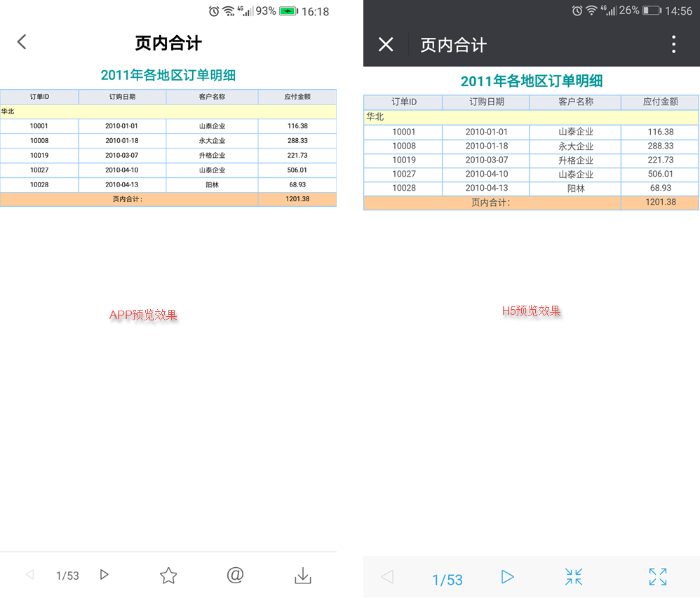Tap the battery icon at 93%
Viewport: 700px width, 598px height.
coord(288,11)
